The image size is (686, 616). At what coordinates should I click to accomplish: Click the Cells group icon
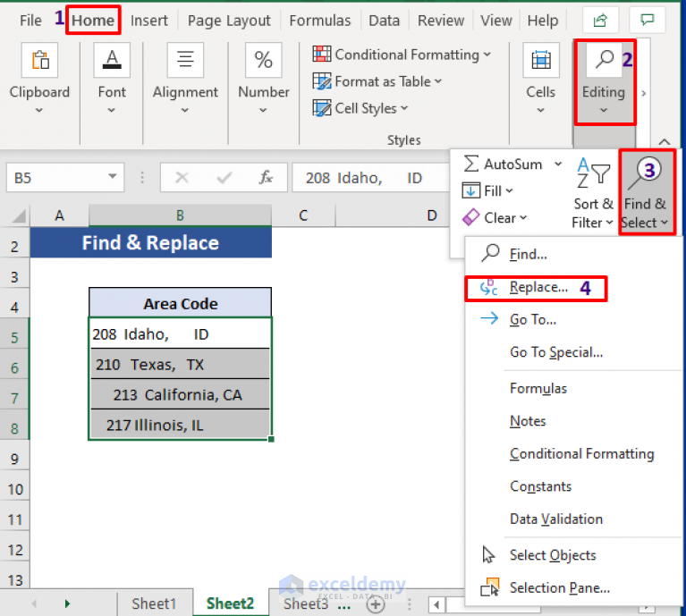(541, 60)
